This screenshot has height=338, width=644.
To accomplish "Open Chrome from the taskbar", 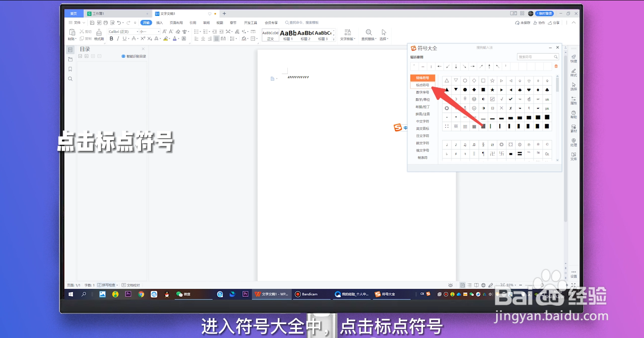I will coord(141,294).
